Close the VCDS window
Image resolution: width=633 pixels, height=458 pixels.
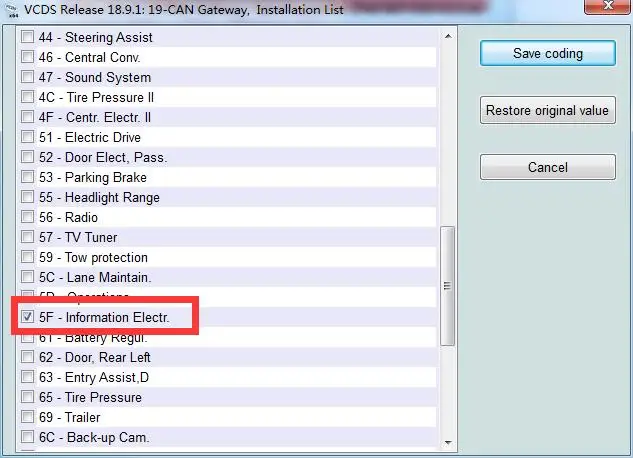click(607, 6)
